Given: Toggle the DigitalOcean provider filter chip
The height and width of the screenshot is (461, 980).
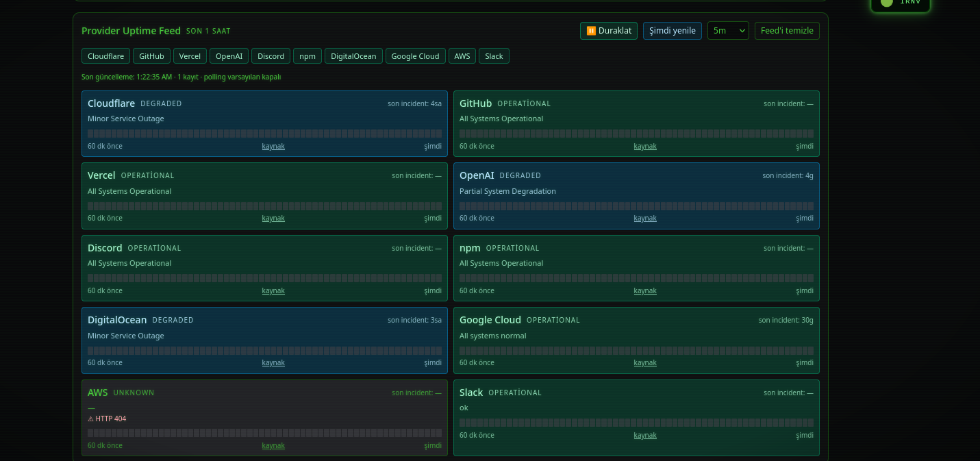Looking at the screenshot, I should pos(353,56).
